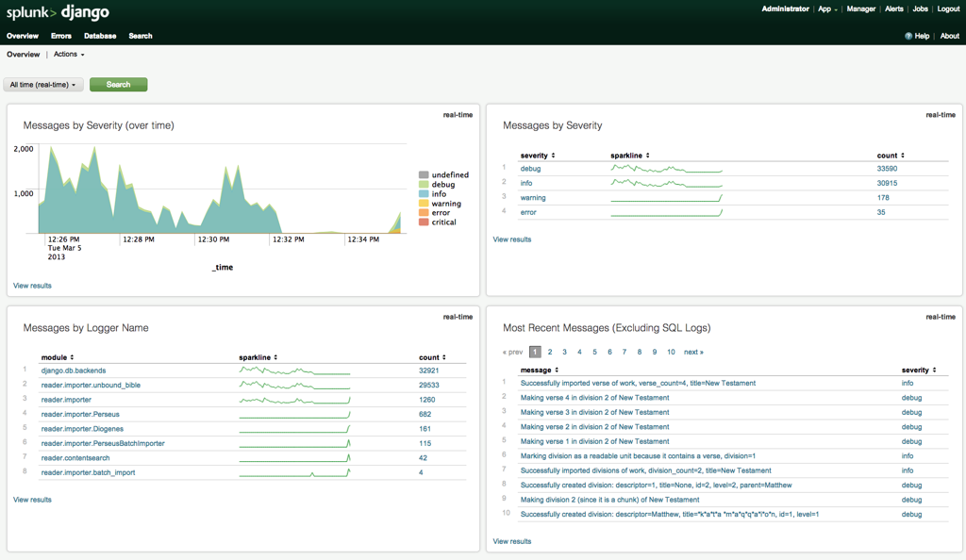Screen dimensions: 966x560
Task: Toggle the debug legend swatch
Action: tap(424, 185)
